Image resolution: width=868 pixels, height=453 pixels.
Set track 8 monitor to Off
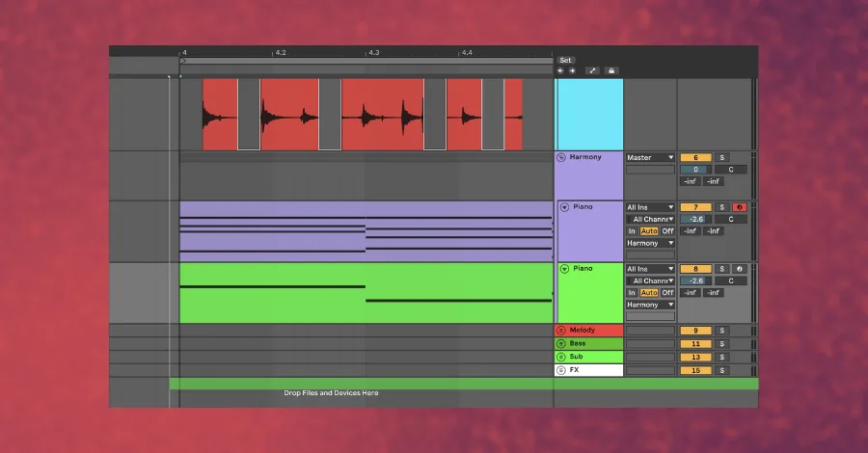(x=667, y=293)
